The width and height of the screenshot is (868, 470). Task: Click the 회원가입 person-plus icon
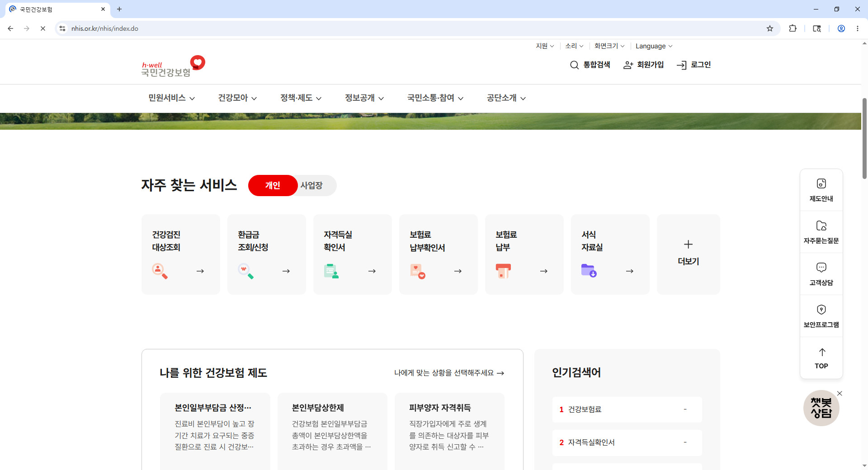(628, 65)
